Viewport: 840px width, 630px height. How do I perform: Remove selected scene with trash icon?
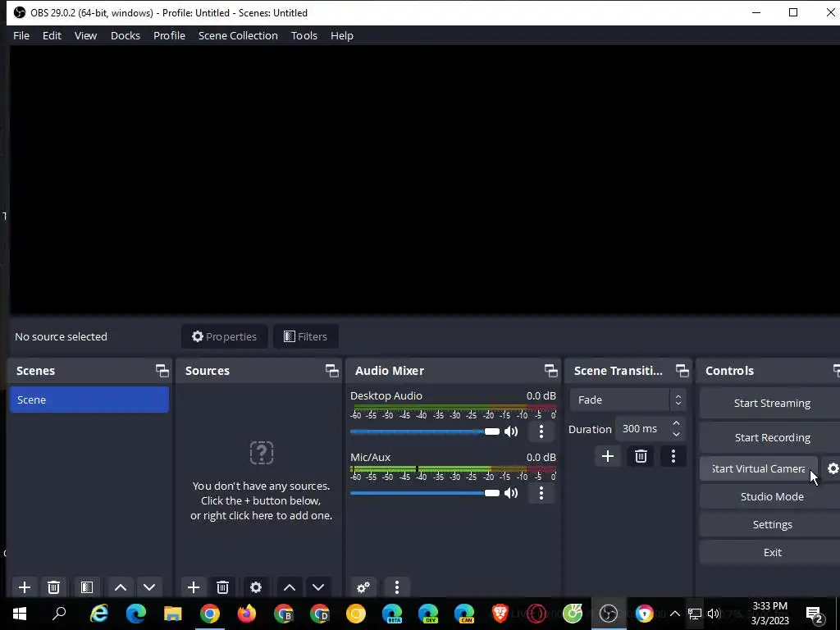tap(53, 587)
